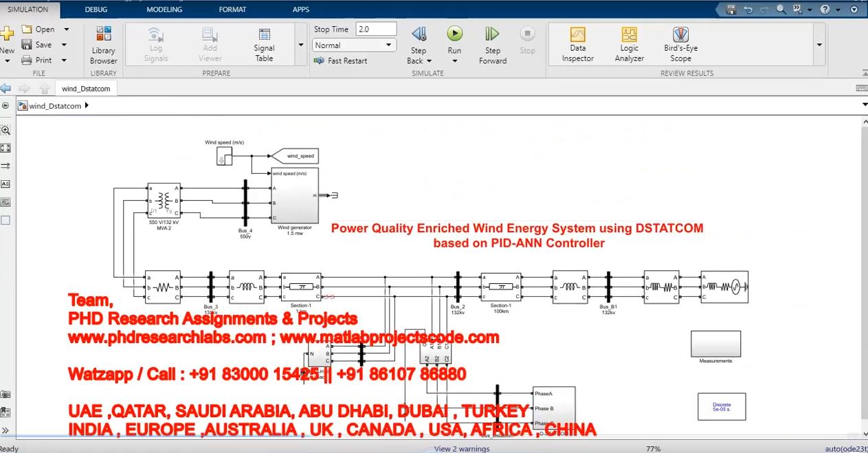The image size is (868, 453).
Task: Click the Wind generator block
Action: pyautogui.click(x=295, y=196)
